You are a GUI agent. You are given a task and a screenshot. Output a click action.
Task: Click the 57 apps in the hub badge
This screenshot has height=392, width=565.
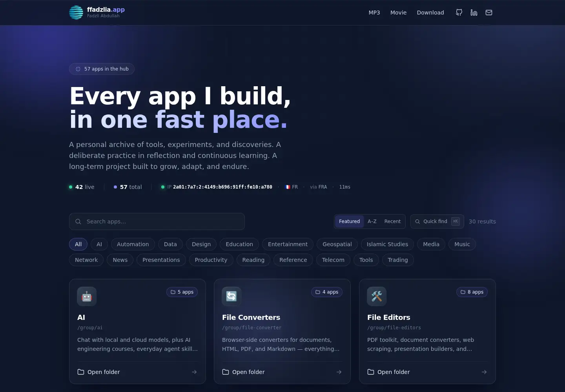pos(102,69)
